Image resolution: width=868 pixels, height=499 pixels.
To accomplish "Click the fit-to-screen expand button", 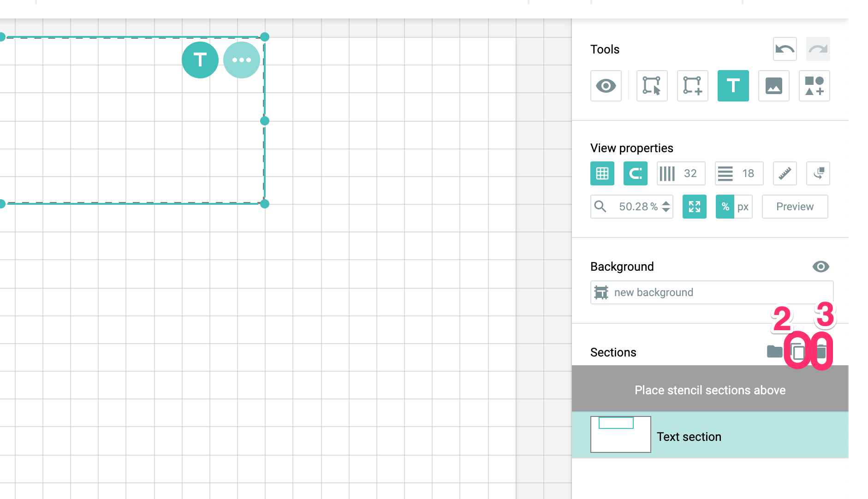I will [694, 207].
